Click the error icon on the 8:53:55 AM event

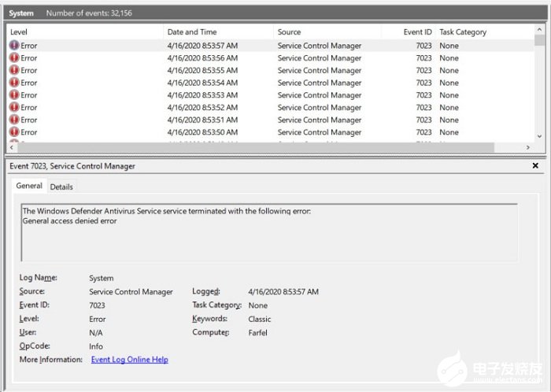14,70
